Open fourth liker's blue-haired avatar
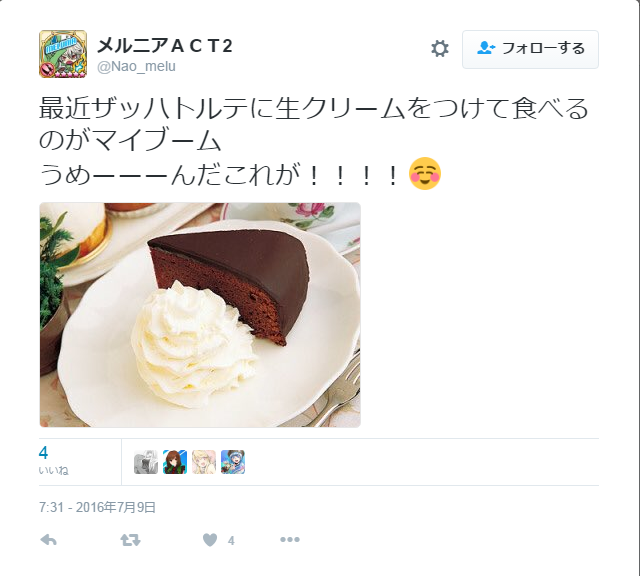The width and height of the screenshot is (640, 576). click(x=233, y=462)
